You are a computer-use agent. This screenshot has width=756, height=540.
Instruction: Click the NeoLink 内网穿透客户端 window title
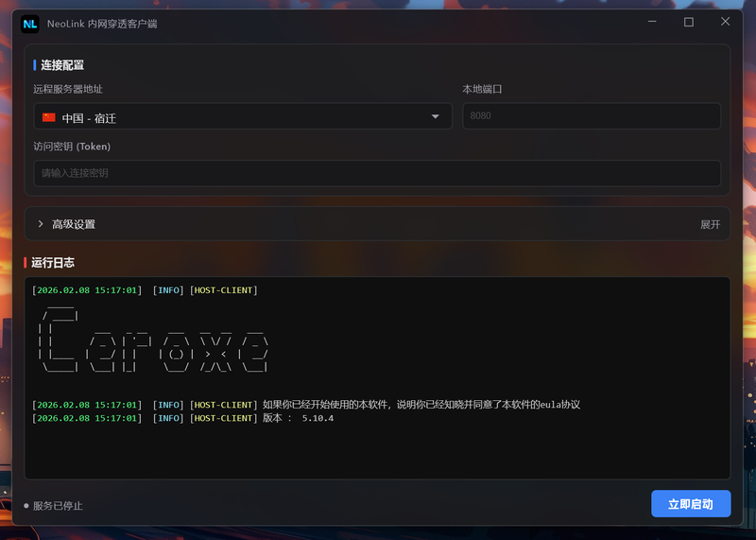point(102,24)
